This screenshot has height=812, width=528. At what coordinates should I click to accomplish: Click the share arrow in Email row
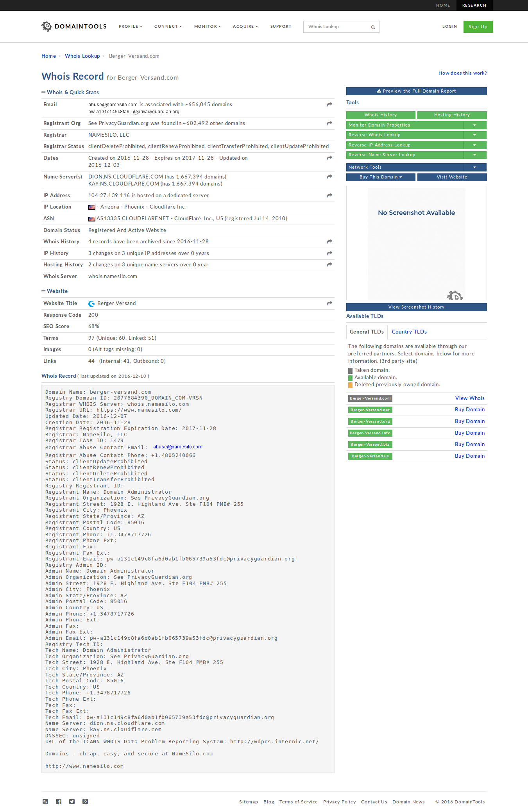[329, 104]
